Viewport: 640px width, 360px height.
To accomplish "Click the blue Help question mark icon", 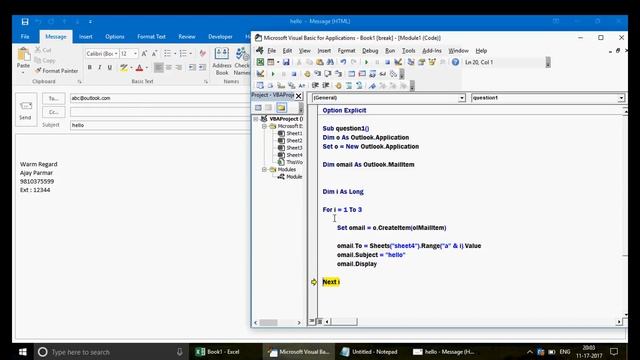I will point(456,62).
